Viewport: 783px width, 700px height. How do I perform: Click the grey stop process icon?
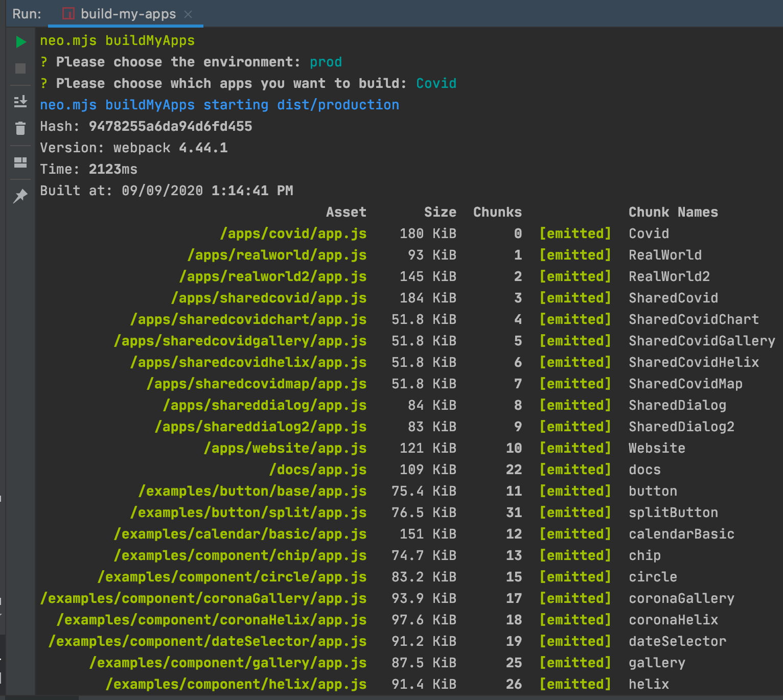pyautogui.click(x=20, y=68)
